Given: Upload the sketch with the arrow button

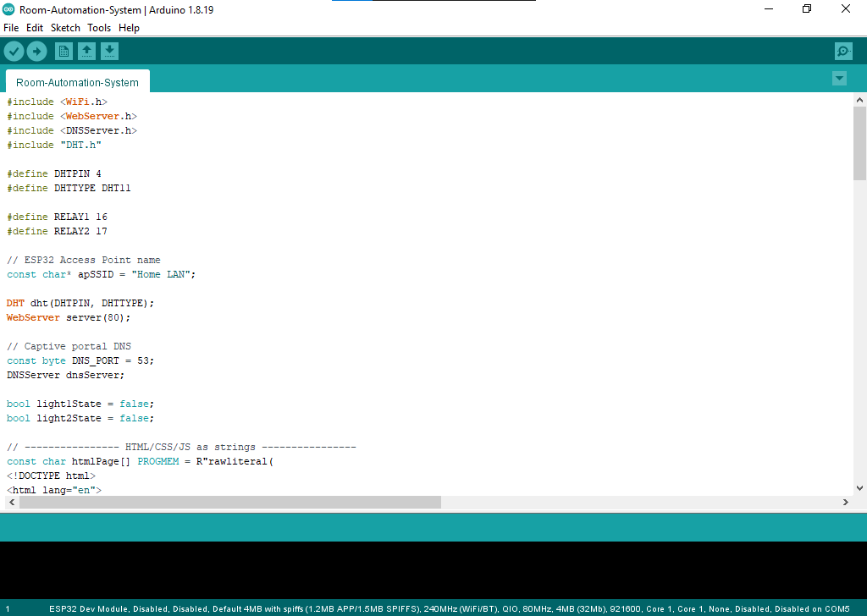Looking at the screenshot, I should [x=36, y=52].
